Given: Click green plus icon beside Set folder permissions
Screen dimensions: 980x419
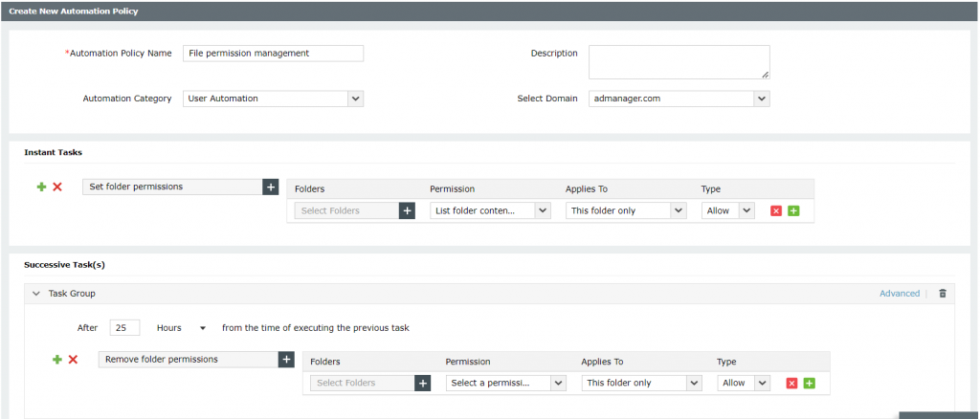Looking at the screenshot, I should (41, 187).
